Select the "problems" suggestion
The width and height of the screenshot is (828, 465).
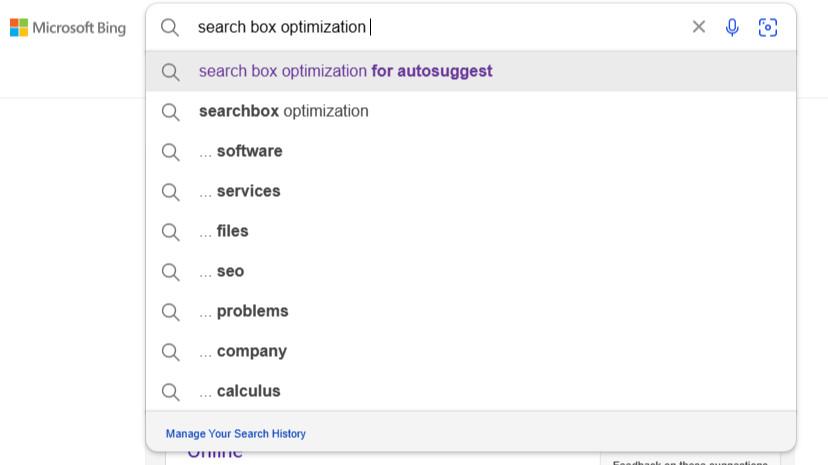click(x=252, y=311)
